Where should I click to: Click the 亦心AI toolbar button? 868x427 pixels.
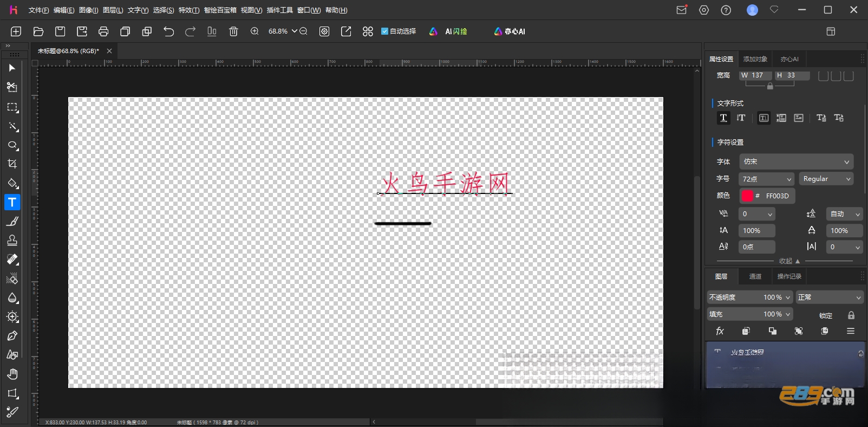(510, 31)
